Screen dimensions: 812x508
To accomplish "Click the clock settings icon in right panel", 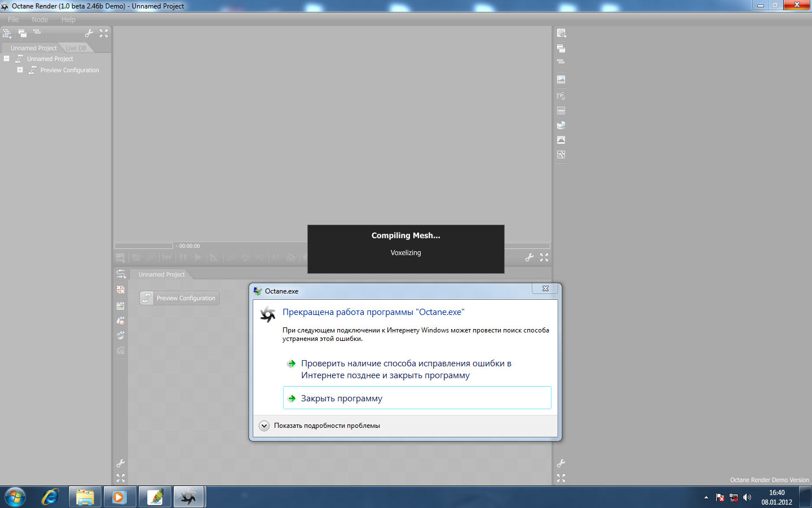I will pos(561,33).
